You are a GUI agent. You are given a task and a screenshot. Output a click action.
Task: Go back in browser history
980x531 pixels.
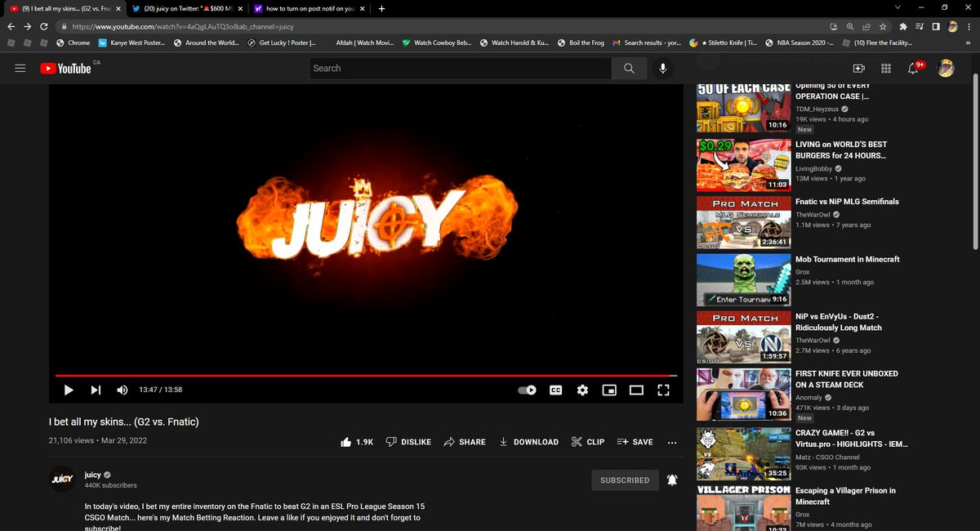[12, 26]
